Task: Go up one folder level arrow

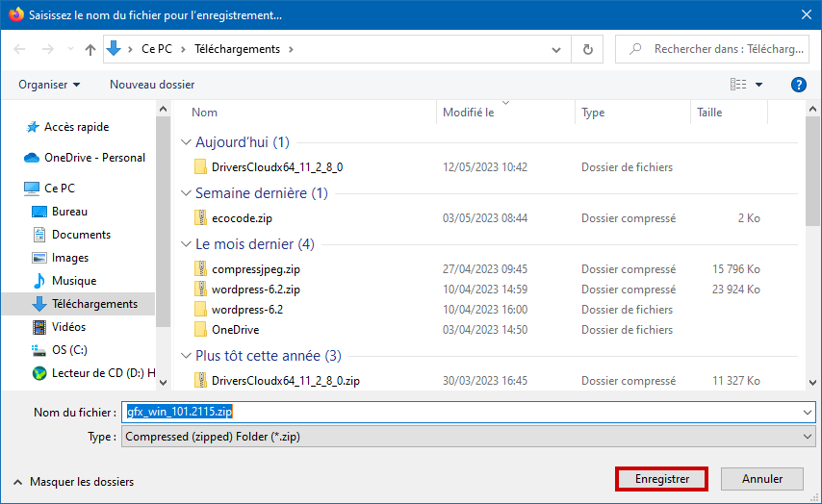Action: (90, 49)
